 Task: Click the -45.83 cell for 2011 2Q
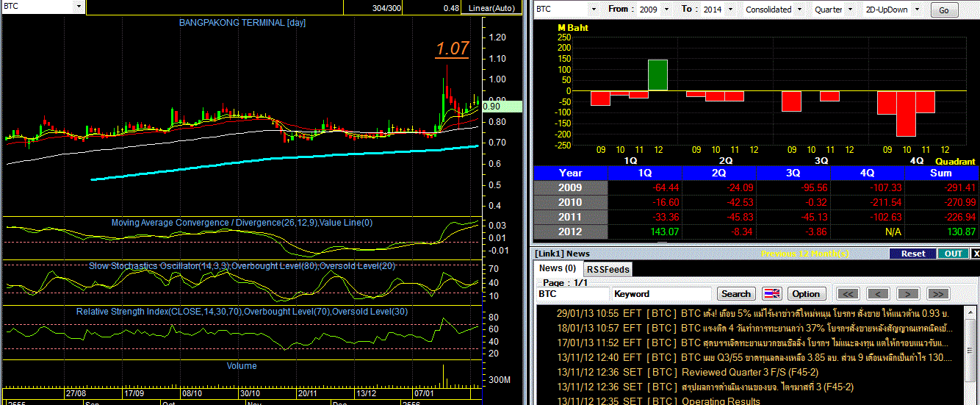[718, 217]
